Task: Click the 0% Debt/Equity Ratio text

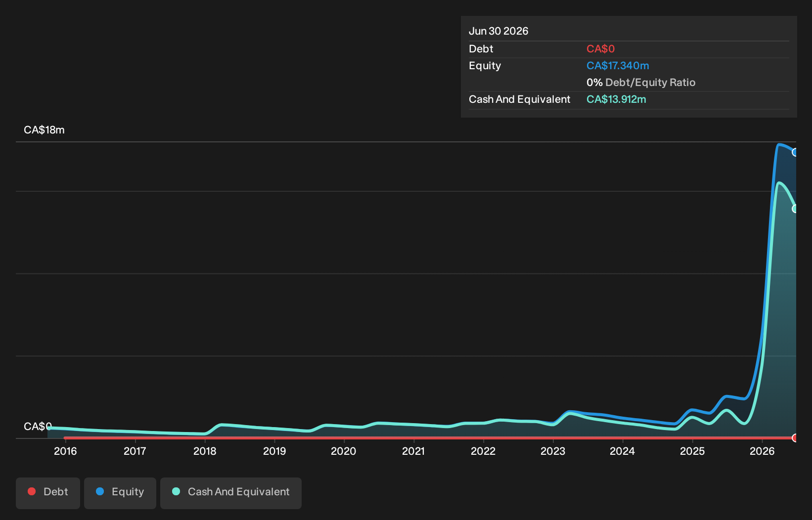Action: (x=641, y=83)
